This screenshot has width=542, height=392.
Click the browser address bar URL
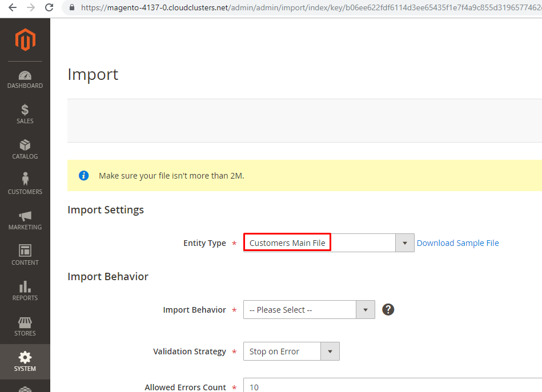click(308, 8)
